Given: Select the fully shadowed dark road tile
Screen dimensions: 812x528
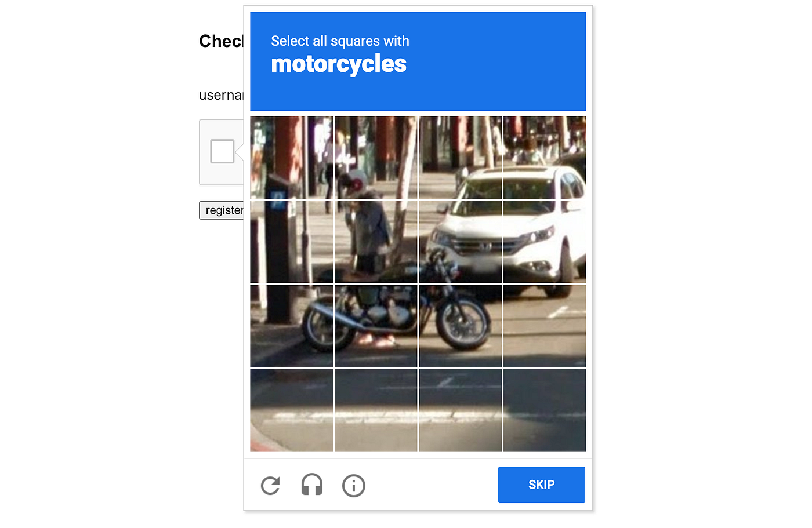Looking at the screenshot, I should [545, 410].
